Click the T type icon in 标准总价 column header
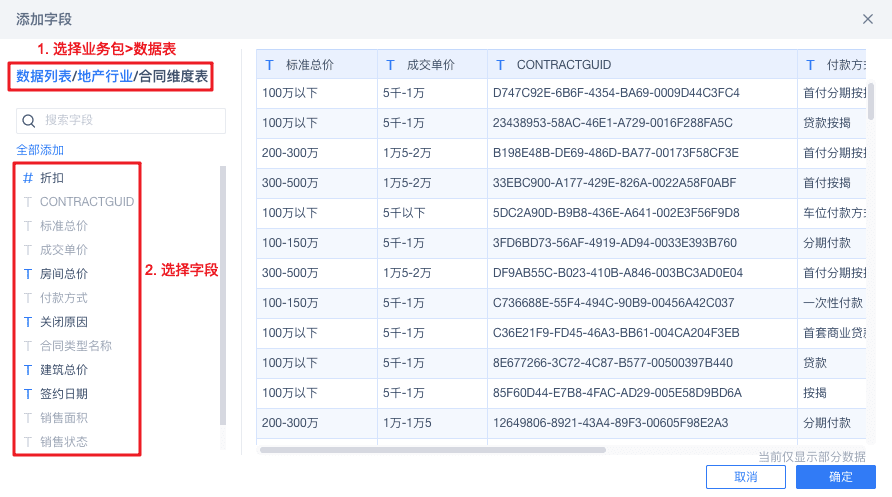This screenshot has width=892, height=497. (x=270, y=65)
